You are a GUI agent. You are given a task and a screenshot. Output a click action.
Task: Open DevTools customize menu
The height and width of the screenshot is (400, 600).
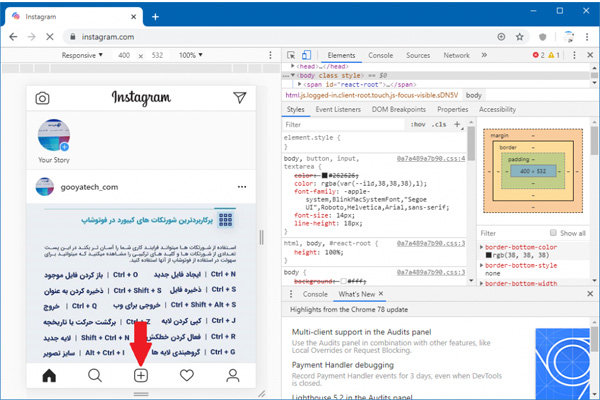click(574, 55)
